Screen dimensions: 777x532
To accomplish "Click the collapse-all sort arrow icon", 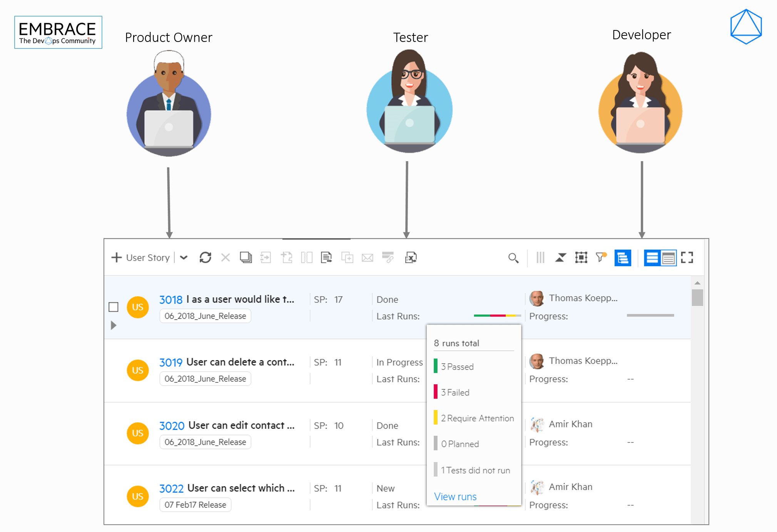I will point(560,257).
